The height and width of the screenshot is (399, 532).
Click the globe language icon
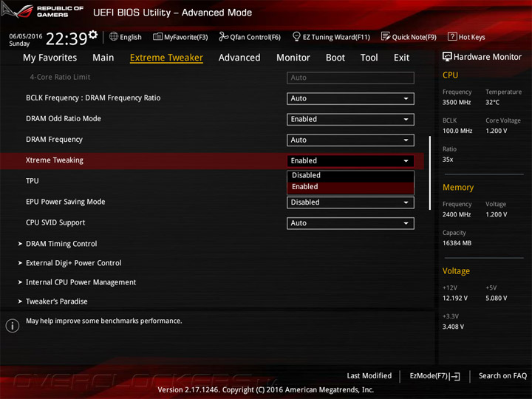pos(114,36)
